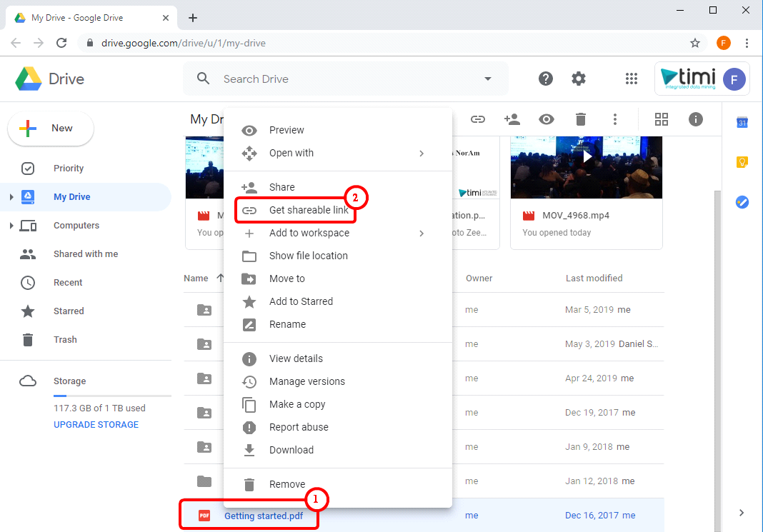Click the get link icon in toolbar
The image size is (763, 532).
coord(478,119)
